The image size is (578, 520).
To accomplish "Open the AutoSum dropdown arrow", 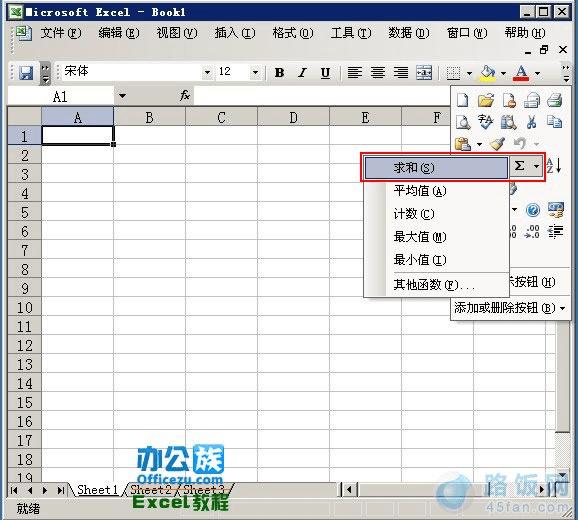I will coord(536,167).
